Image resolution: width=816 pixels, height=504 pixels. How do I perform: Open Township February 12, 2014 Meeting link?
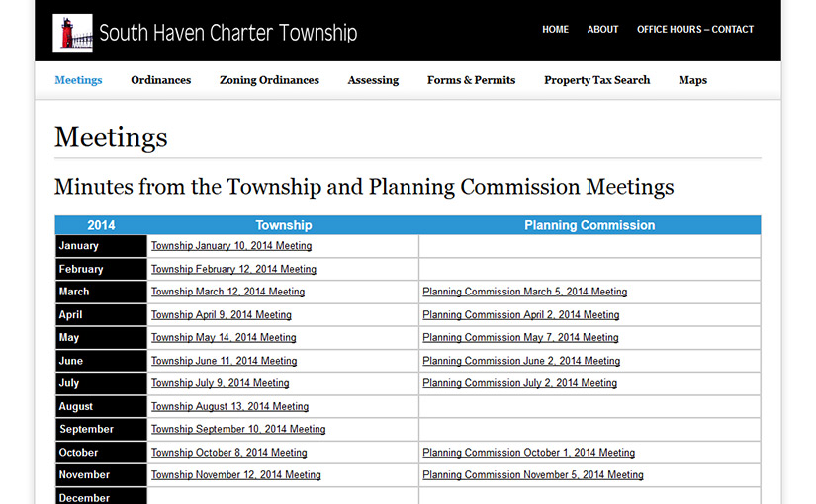(233, 269)
